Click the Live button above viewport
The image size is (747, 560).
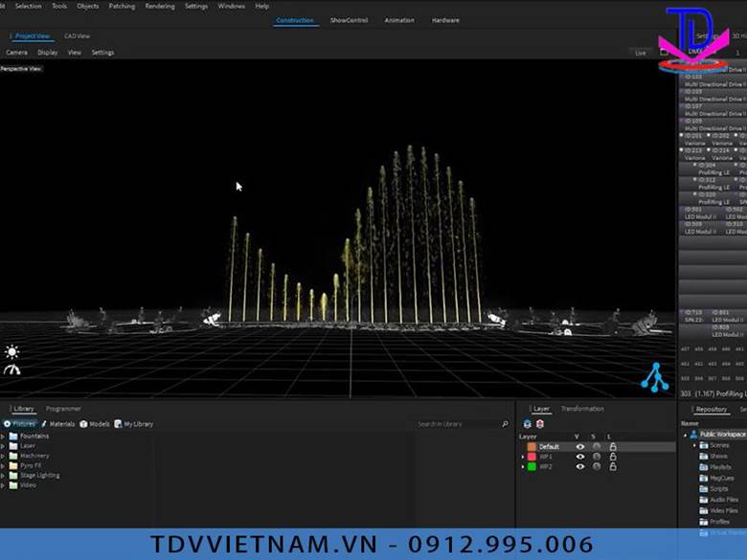[x=641, y=53]
